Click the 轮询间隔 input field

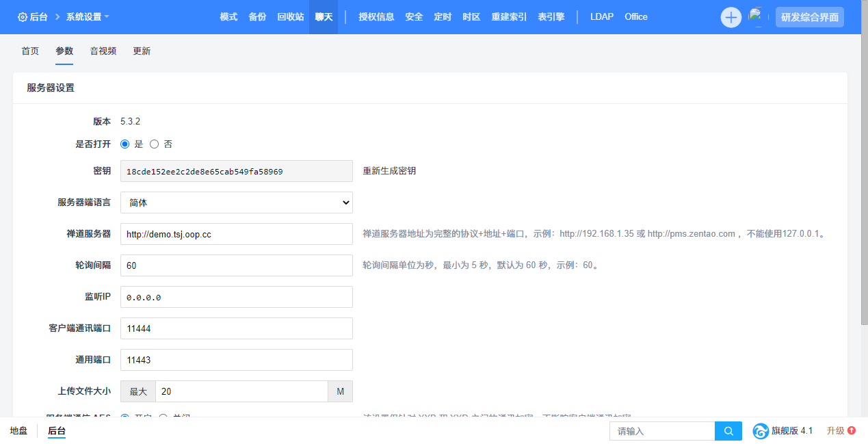pos(236,265)
